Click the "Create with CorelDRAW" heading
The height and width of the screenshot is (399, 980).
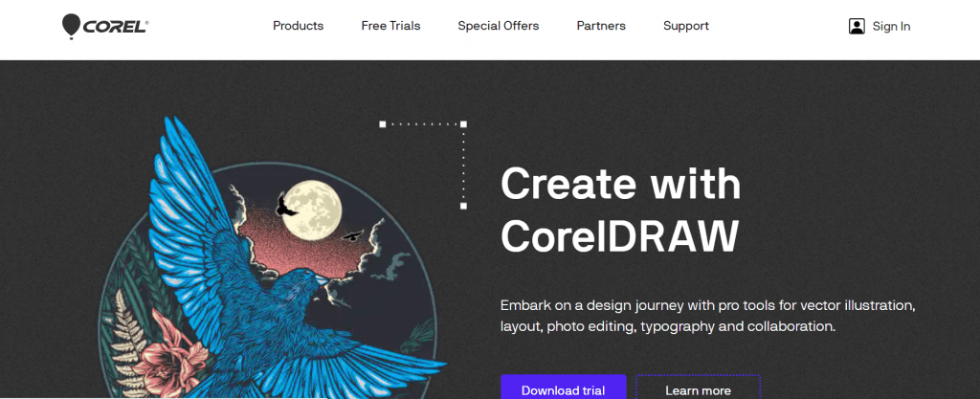tap(620, 208)
